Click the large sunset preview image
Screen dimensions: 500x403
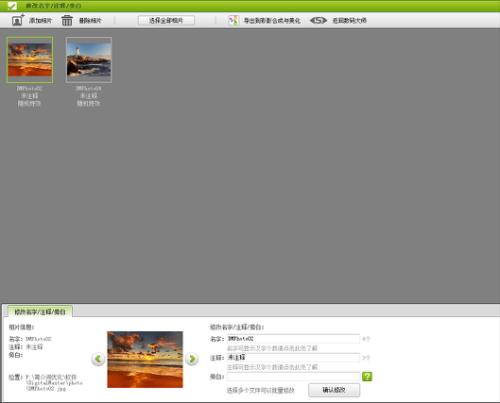pyautogui.click(x=145, y=359)
